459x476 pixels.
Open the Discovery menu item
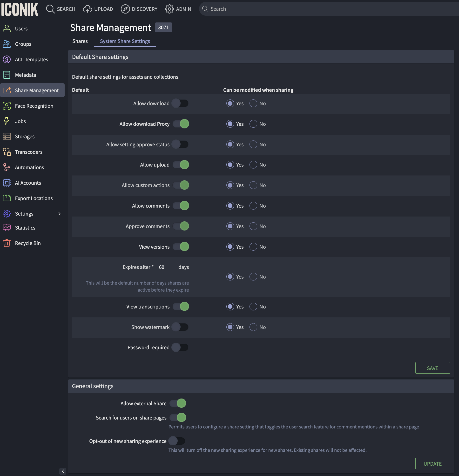tap(139, 9)
